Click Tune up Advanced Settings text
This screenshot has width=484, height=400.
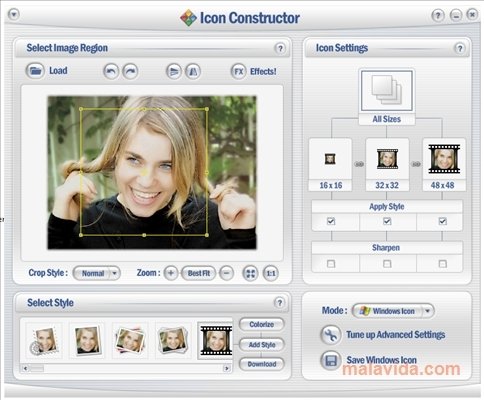(x=395, y=335)
